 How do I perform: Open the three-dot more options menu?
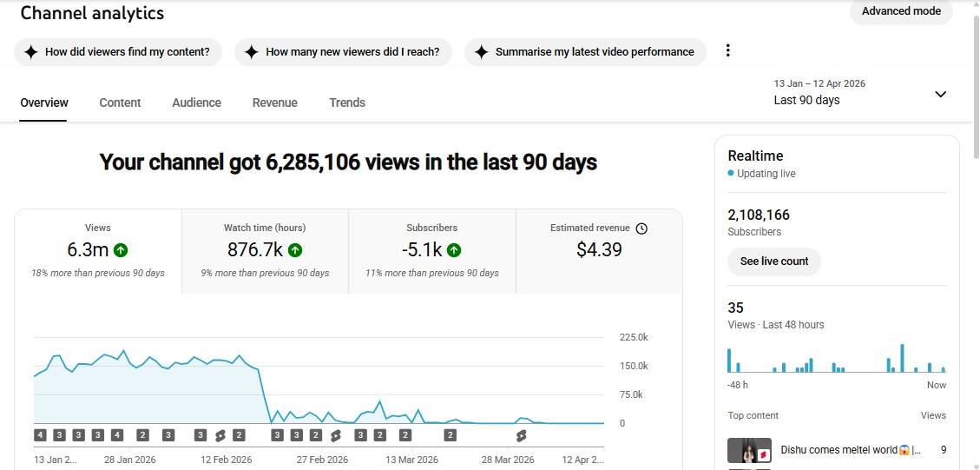click(x=727, y=51)
